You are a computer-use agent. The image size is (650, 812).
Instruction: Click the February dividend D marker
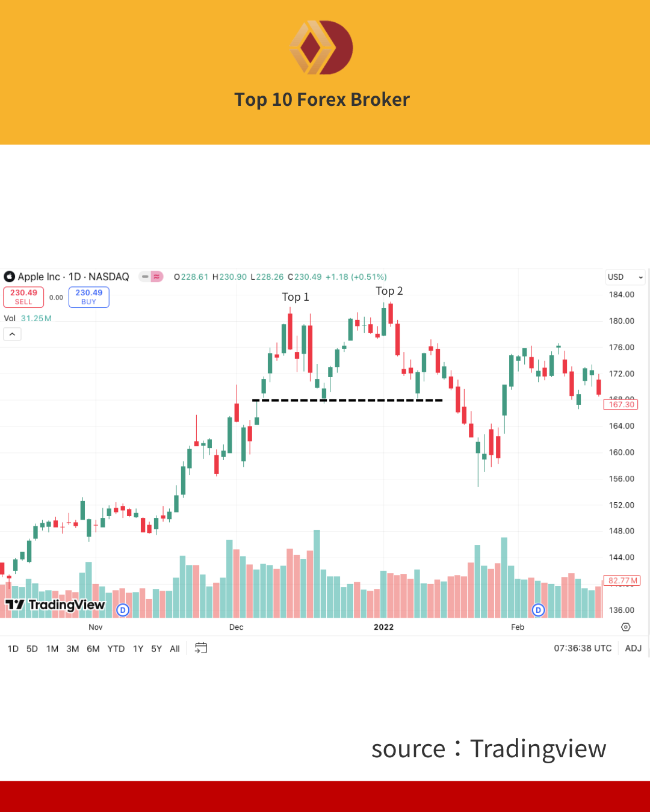pyautogui.click(x=538, y=610)
